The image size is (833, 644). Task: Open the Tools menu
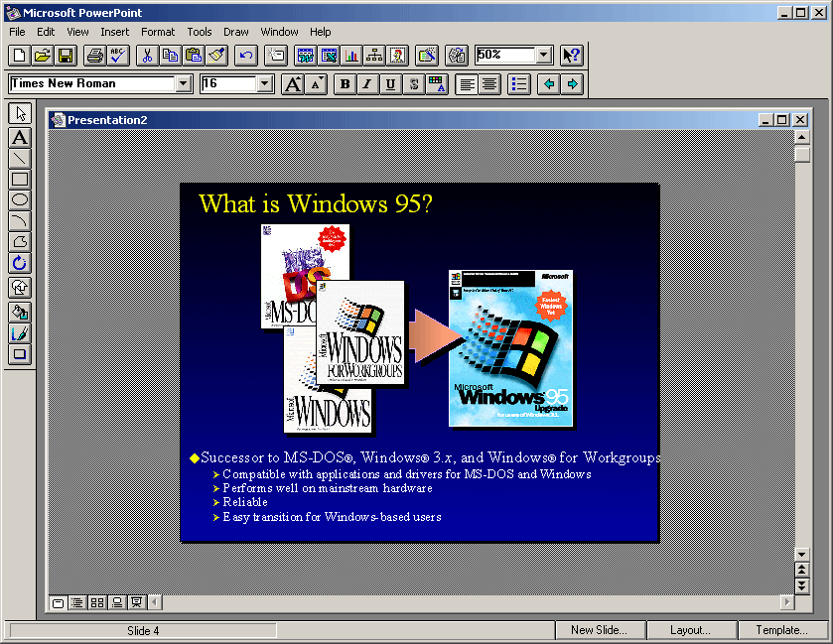(200, 32)
